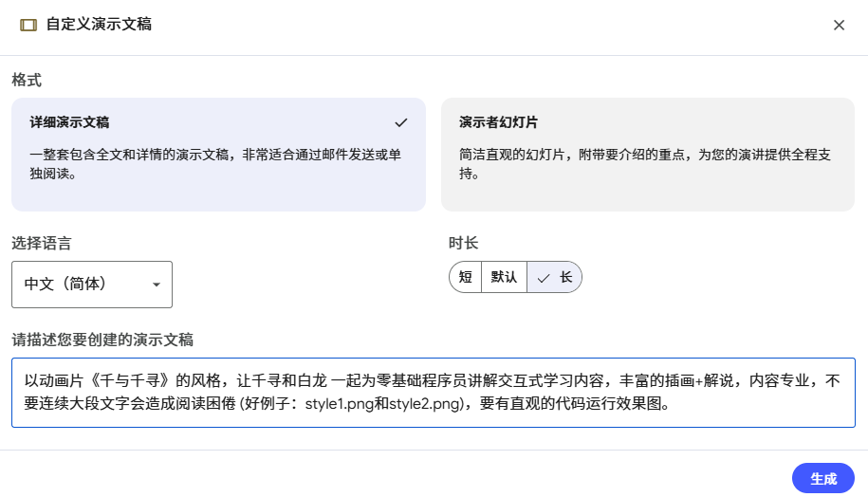This screenshot has width=868, height=497.
Task: Click the 格式 section label
Action: pyautogui.click(x=27, y=81)
